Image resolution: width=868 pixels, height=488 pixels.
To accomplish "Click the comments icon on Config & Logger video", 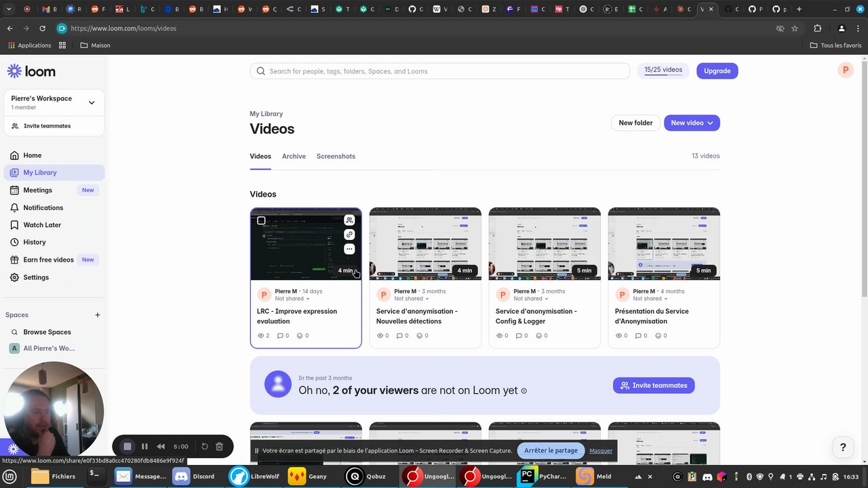I will coord(518,335).
